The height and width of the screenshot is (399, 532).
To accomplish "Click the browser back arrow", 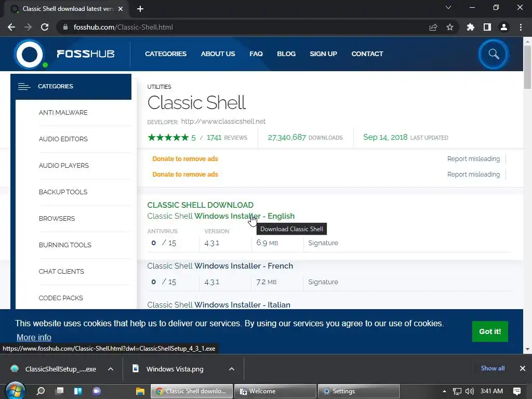I will (11, 27).
